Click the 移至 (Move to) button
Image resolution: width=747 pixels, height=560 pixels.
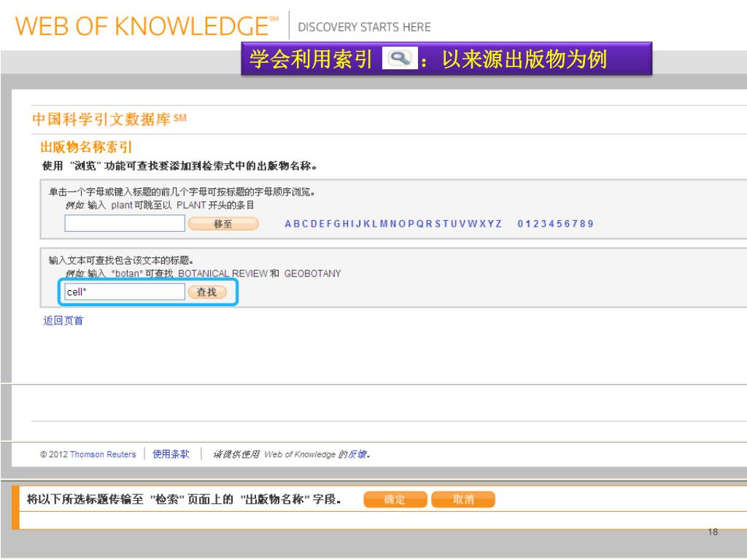pos(223,223)
